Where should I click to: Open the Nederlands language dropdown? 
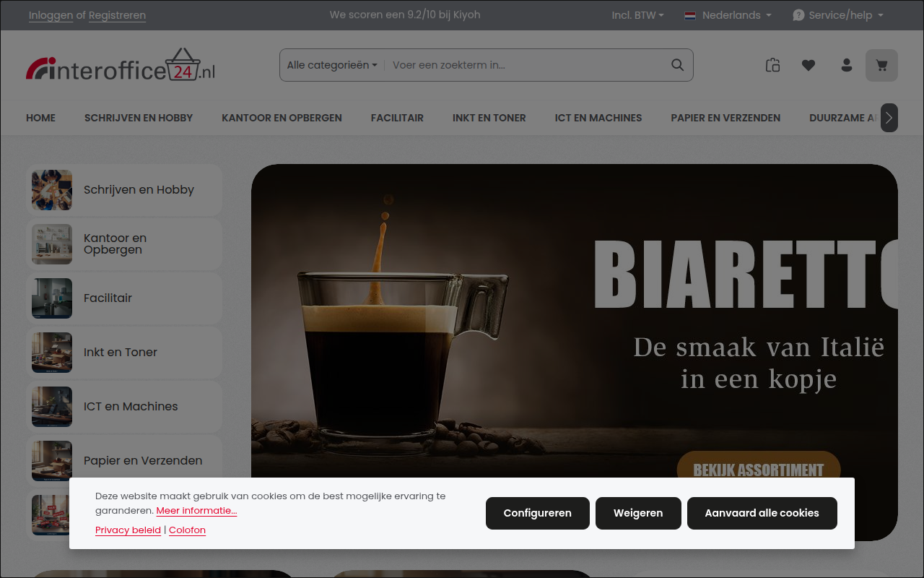point(728,15)
